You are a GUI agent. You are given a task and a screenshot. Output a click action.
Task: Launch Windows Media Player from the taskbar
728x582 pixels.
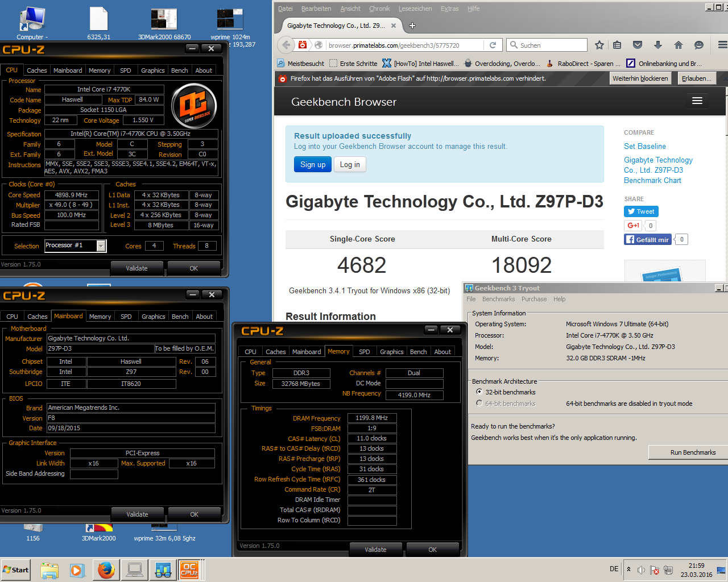click(77, 570)
